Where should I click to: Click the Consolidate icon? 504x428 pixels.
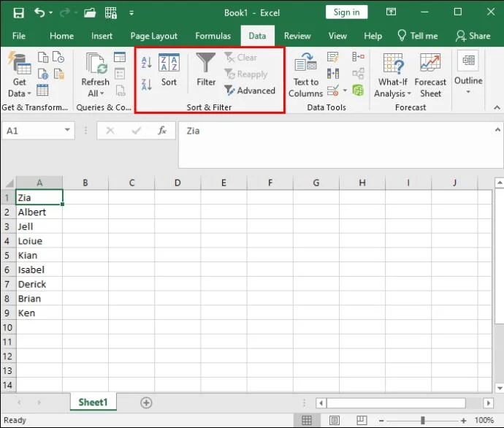coord(358,57)
